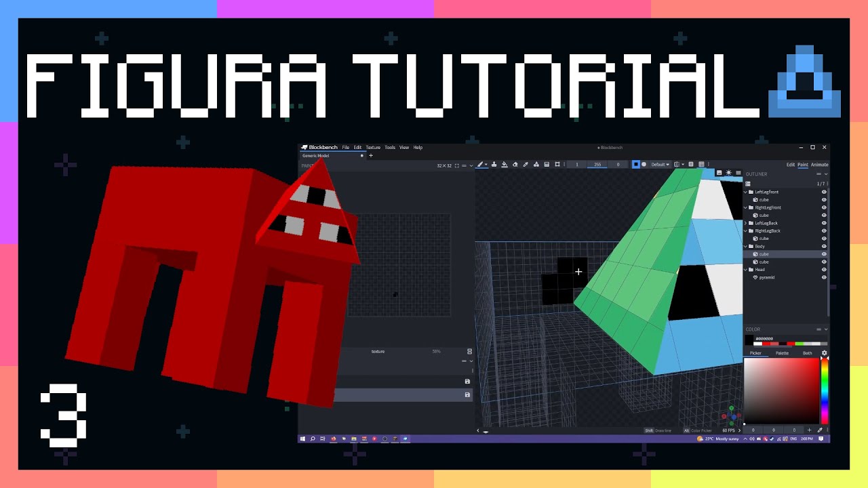
Task: Toggle the pixel grid icon in toolbar
Action: [701, 164]
